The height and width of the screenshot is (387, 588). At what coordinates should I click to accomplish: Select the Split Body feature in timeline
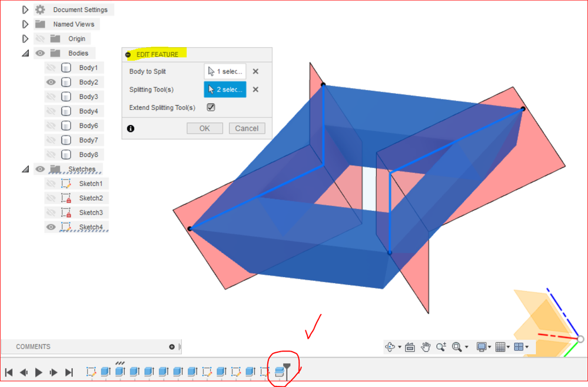coord(280,372)
